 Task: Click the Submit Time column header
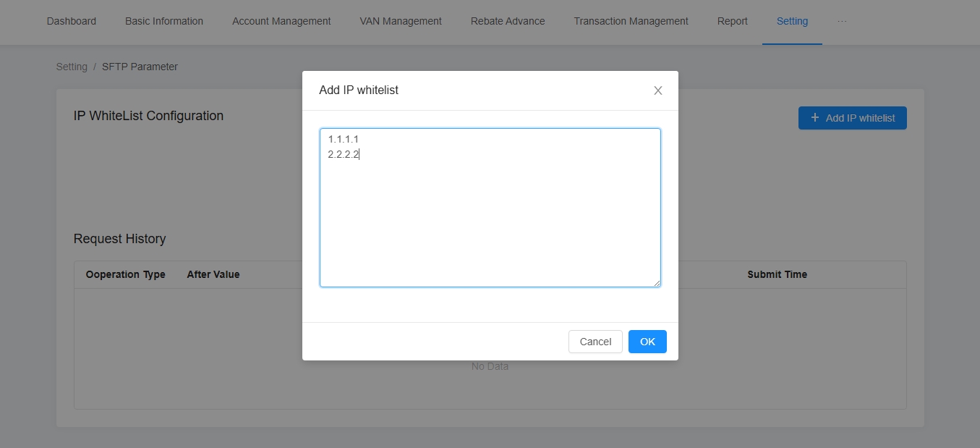pyautogui.click(x=777, y=274)
